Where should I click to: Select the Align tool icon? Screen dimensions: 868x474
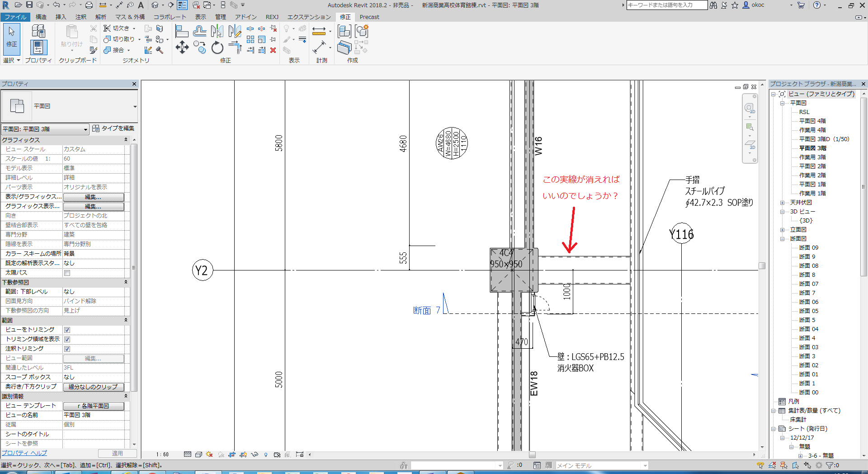pos(182,31)
